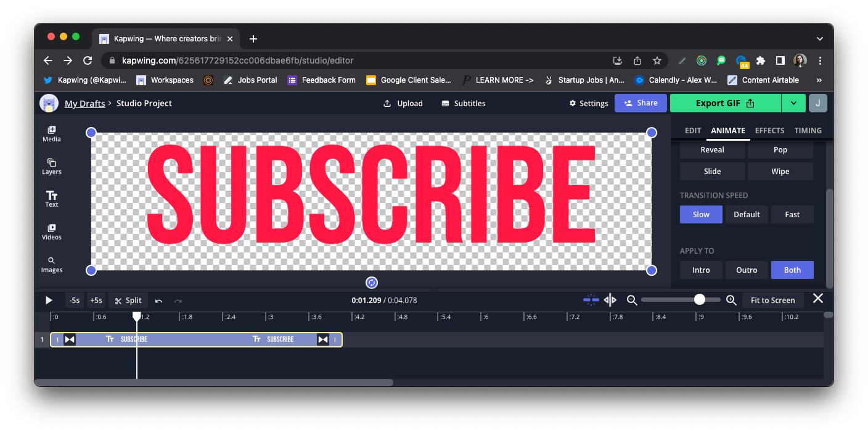Click the J user avatar
Viewport: 868px width, 432px height.
pyautogui.click(x=817, y=103)
